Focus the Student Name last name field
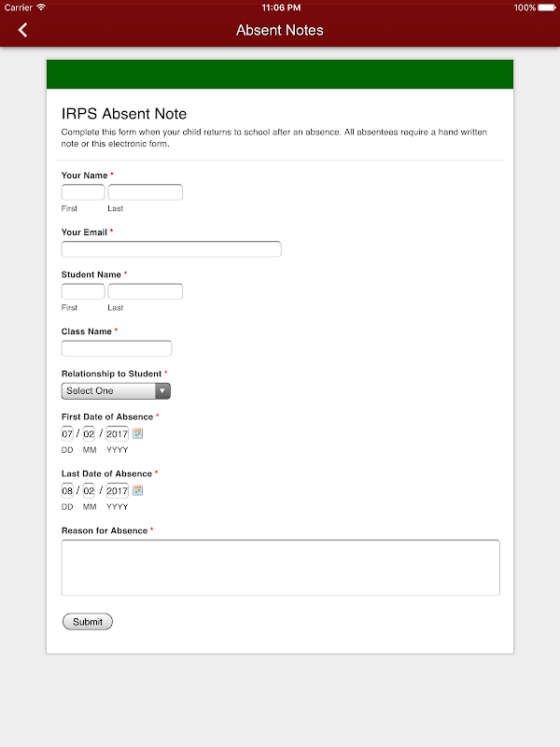The height and width of the screenshot is (747, 560). click(x=146, y=291)
